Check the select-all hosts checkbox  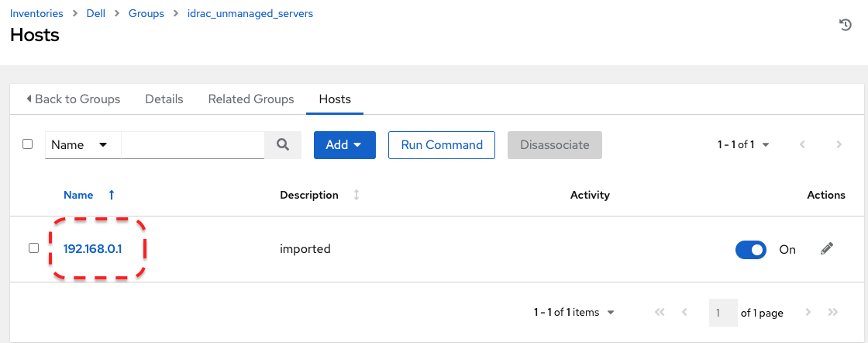[28, 144]
